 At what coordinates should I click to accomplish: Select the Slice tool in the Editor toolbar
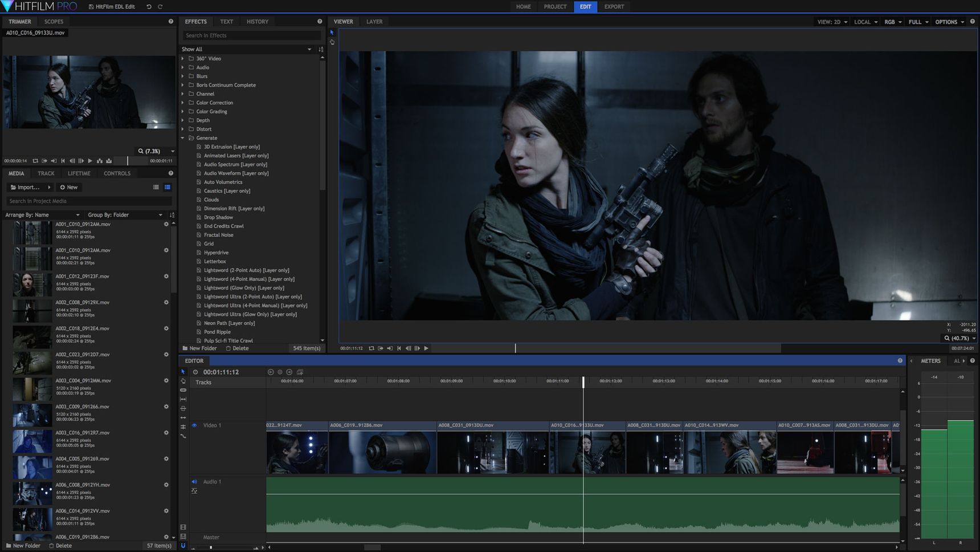pyautogui.click(x=183, y=390)
